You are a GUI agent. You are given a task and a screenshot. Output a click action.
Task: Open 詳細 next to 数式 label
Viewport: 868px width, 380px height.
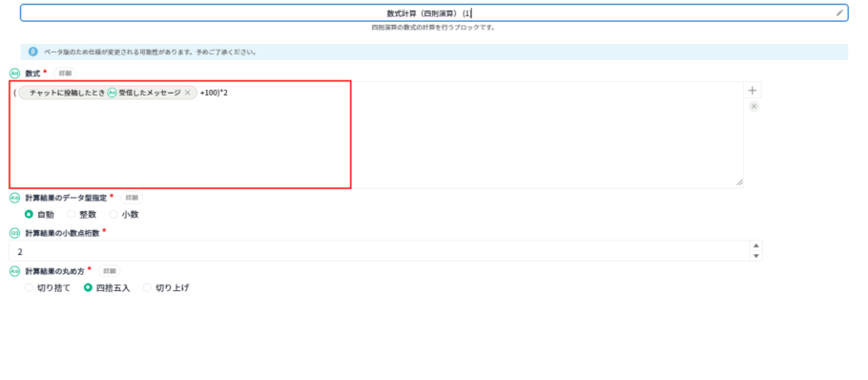coord(65,74)
